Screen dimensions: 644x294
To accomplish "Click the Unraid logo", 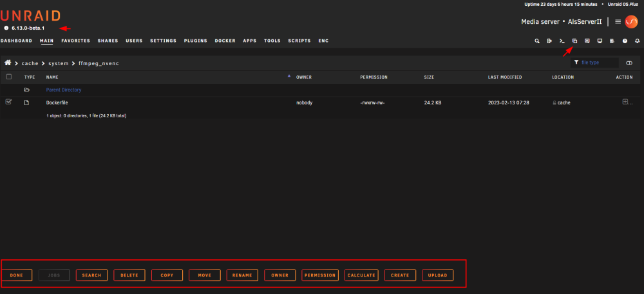I will pyautogui.click(x=30, y=16).
